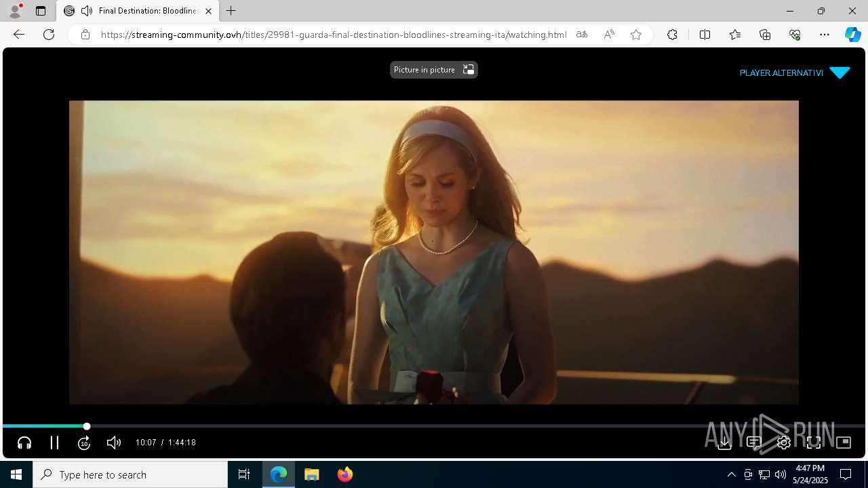Screen dimensions: 868x488
Task: Expand the PLAYER ALTERNATIVI dropdown
Action: pos(794,73)
